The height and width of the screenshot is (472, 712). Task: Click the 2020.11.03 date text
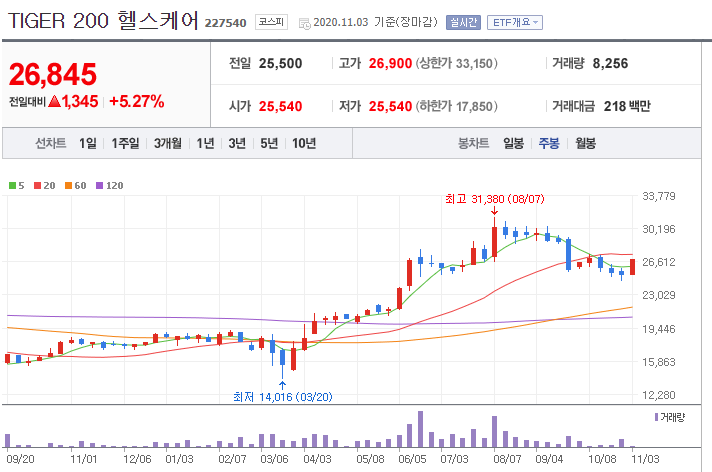coord(341,22)
